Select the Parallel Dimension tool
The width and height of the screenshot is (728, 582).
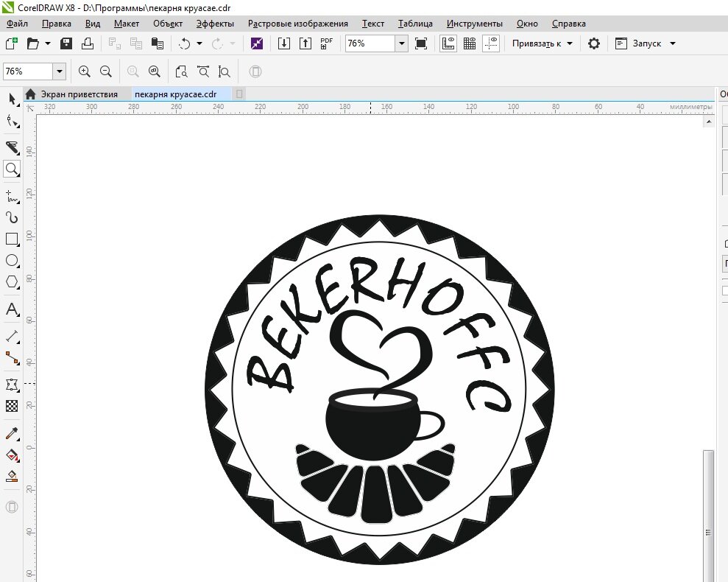pyautogui.click(x=12, y=336)
